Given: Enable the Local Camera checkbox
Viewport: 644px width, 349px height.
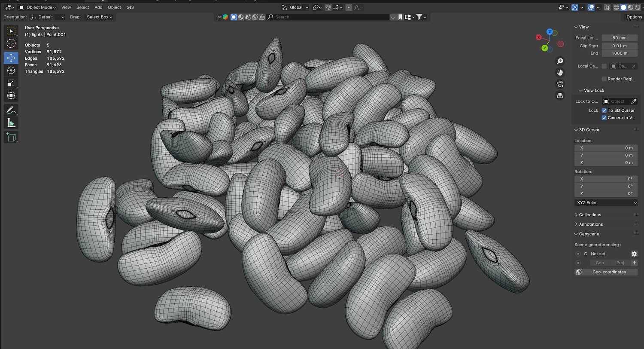Looking at the screenshot, I should pos(604,66).
